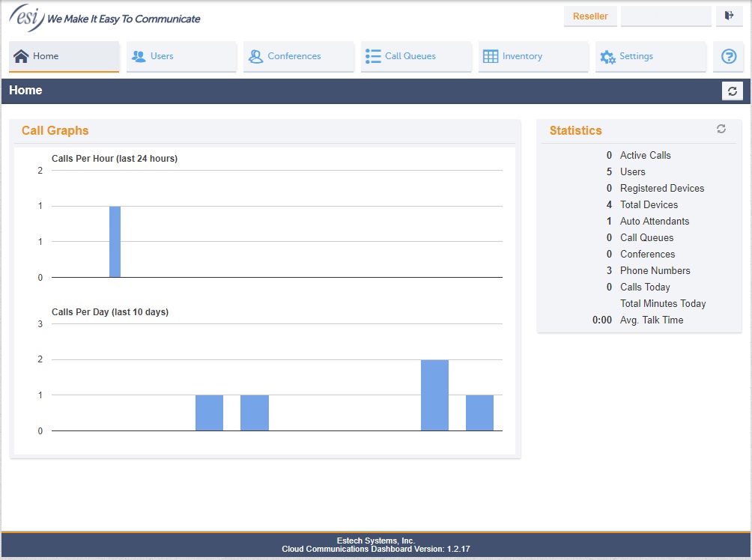Click the ESI logo in header

coord(27,17)
